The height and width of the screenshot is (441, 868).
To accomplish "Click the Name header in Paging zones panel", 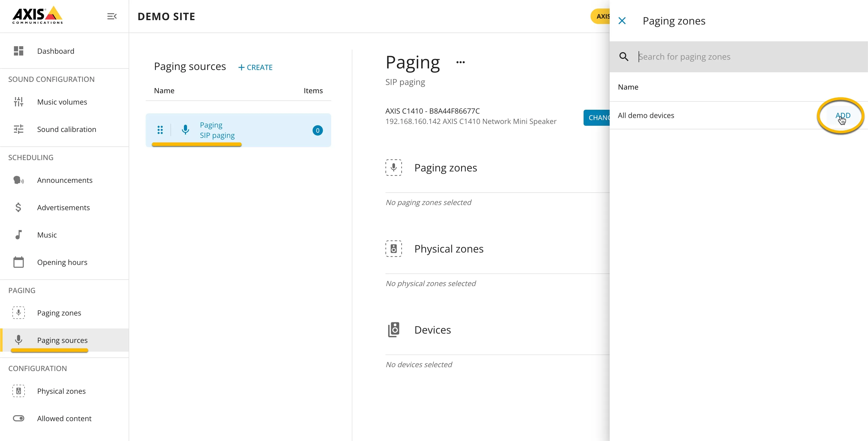I will (628, 87).
